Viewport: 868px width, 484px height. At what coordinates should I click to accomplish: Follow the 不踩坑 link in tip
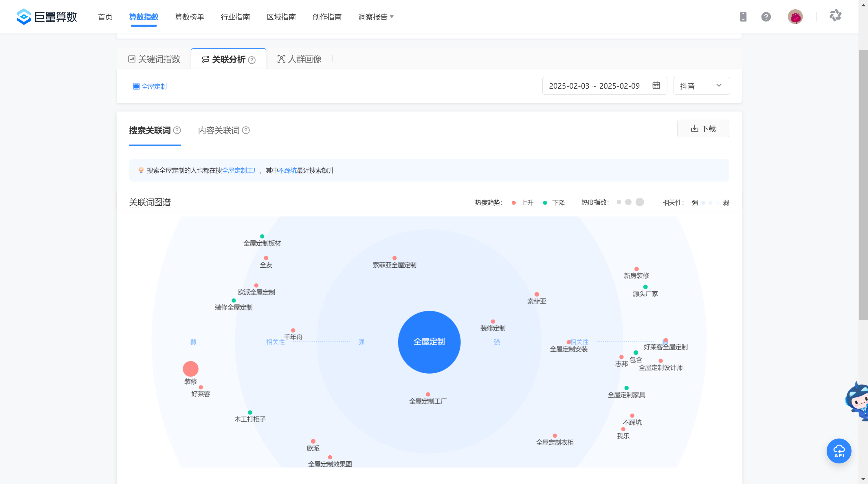tap(287, 170)
